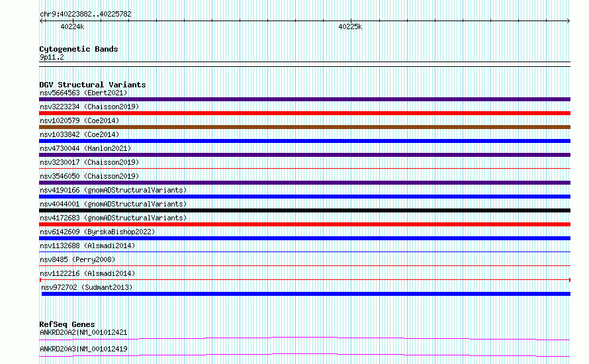Screen dimensions: 589x364
Task: Select ANKRD20A2|NM_001012421 gene label
Action: click(83, 332)
